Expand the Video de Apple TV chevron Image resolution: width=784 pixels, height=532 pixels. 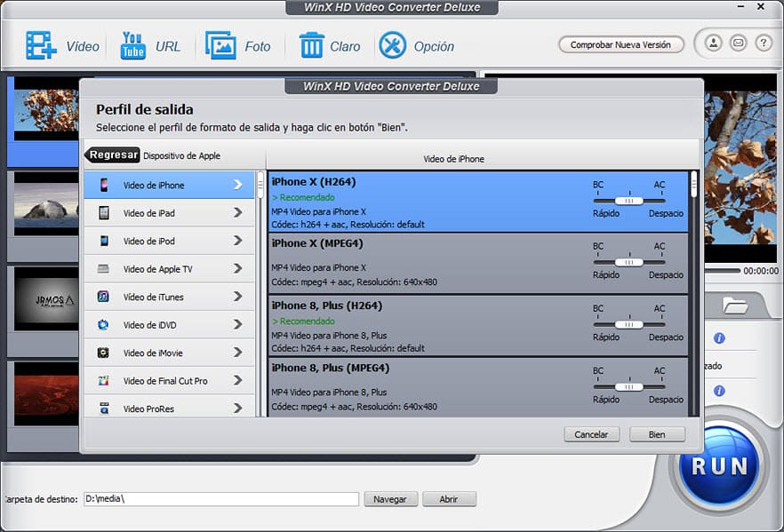tap(238, 269)
